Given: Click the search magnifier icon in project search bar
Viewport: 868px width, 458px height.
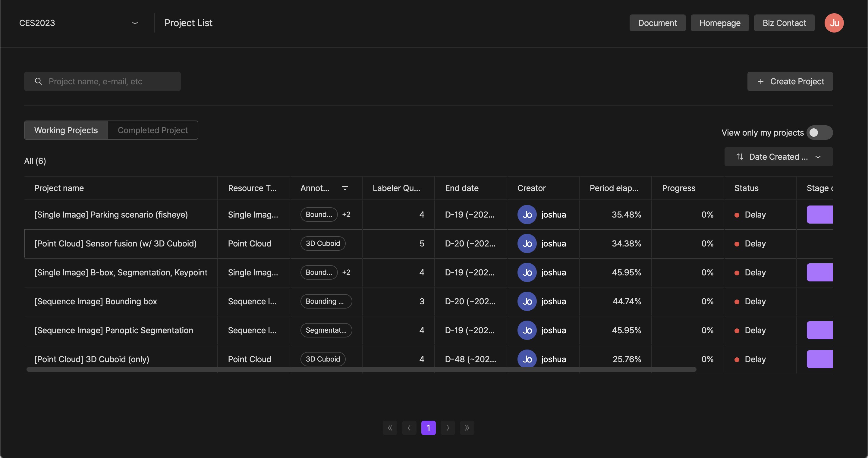Looking at the screenshot, I should pos(37,81).
